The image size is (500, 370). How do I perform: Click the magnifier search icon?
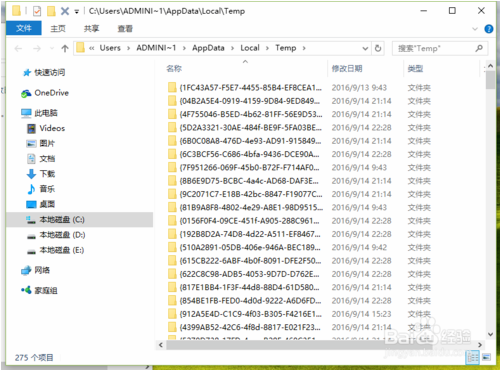tap(479, 49)
